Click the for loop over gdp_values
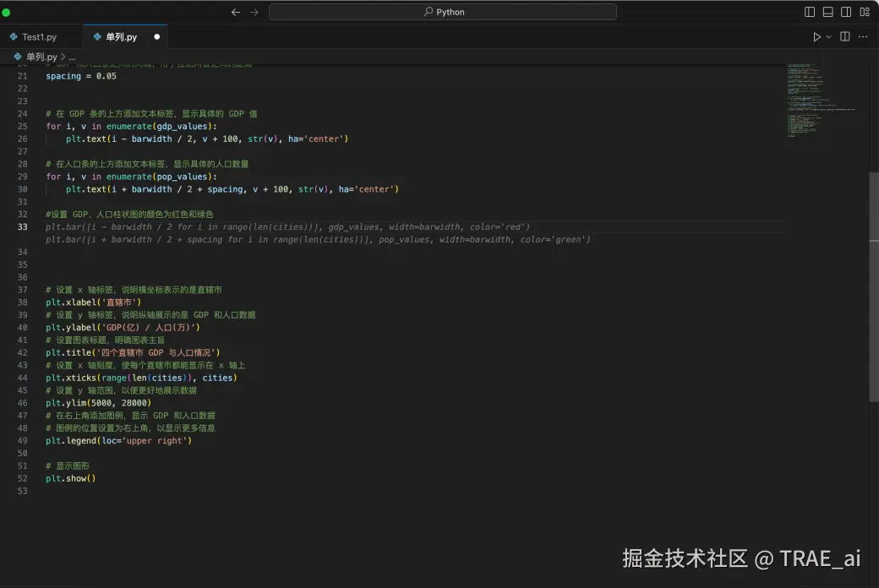The image size is (879, 588). click(131, 126)
